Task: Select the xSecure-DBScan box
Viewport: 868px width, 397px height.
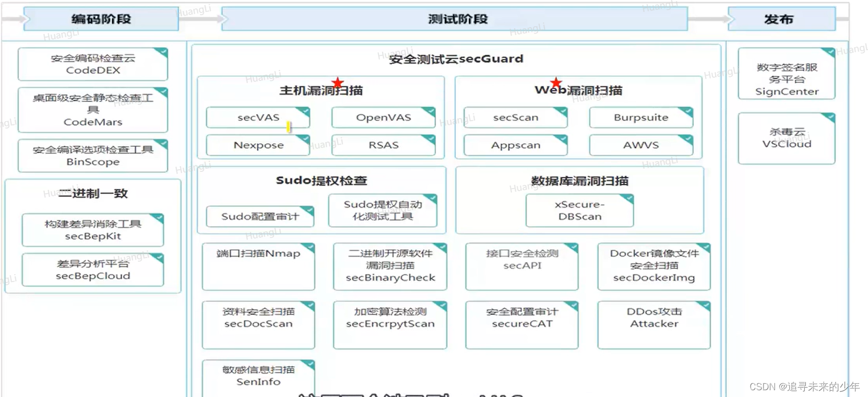Action: [x=580, y=211]
